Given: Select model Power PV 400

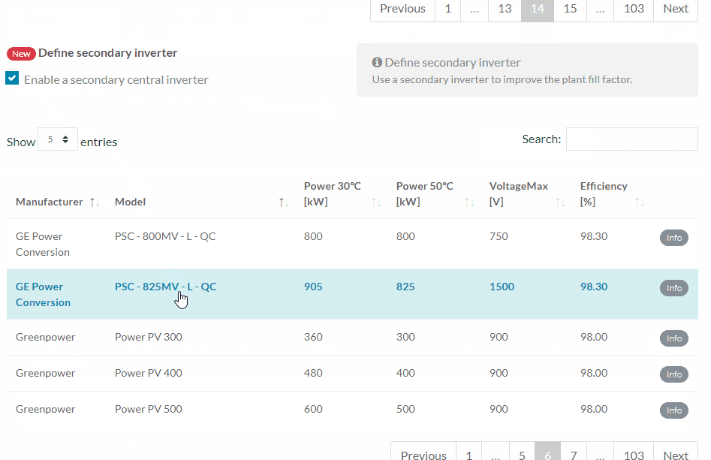Looking at the screenshot, I should (148, 373).
